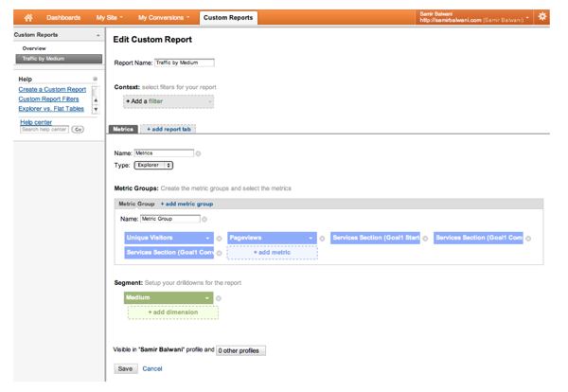Select the Services Section (Goal1 Start) metric box
Image resolution: width=568 pixels, height=392 pixels.
[x=375, y=238]
